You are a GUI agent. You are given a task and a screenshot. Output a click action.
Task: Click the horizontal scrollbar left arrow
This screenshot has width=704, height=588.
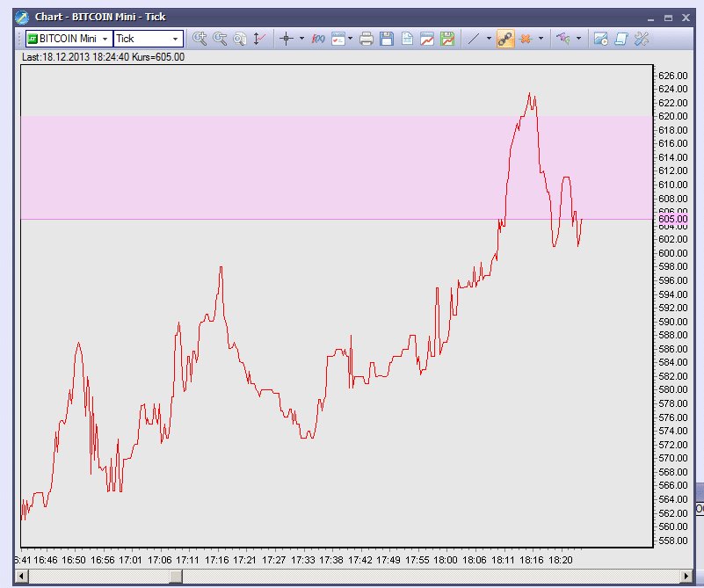click(22, 576)
